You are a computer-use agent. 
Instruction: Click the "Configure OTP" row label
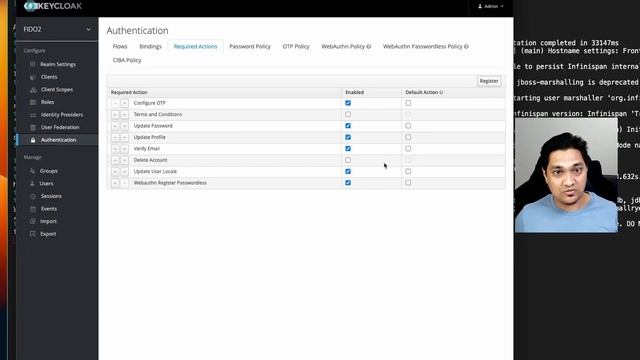[x=150, y=103]
